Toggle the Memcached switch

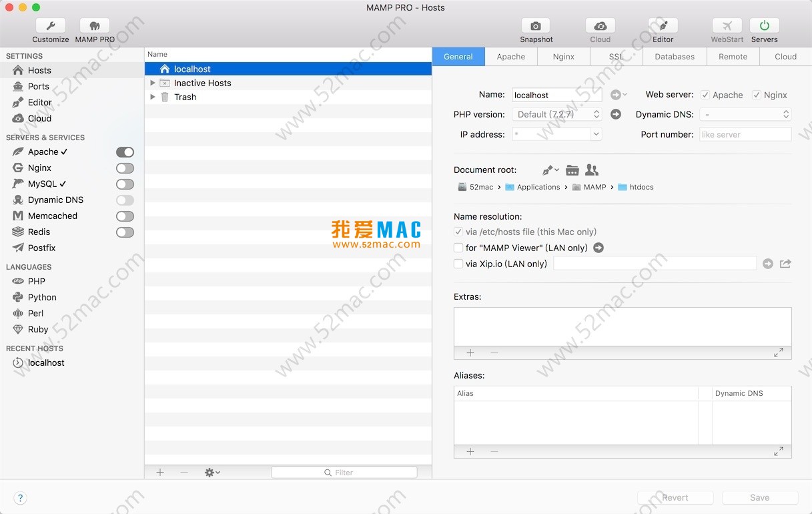coord(125,216)
